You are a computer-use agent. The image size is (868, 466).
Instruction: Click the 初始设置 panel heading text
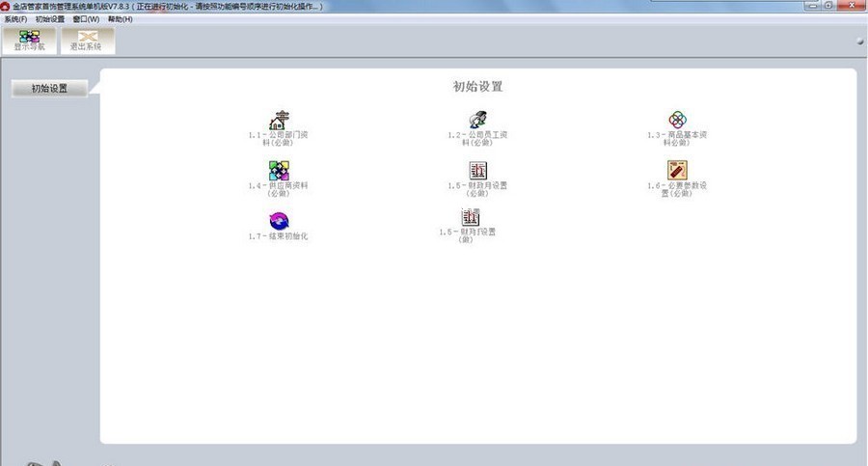click(x=477, y=87)
